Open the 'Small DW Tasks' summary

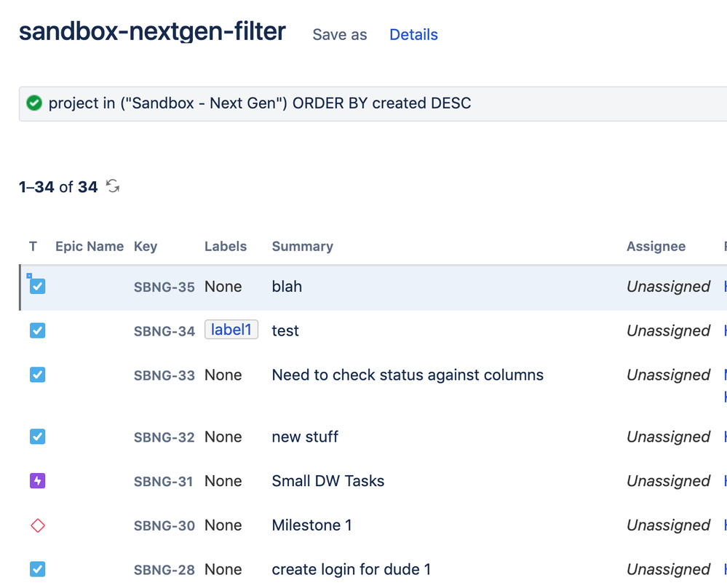pos(328,481)
